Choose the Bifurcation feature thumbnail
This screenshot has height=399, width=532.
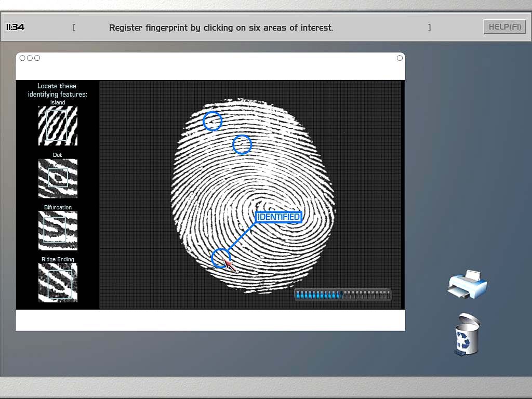point(58,230)
